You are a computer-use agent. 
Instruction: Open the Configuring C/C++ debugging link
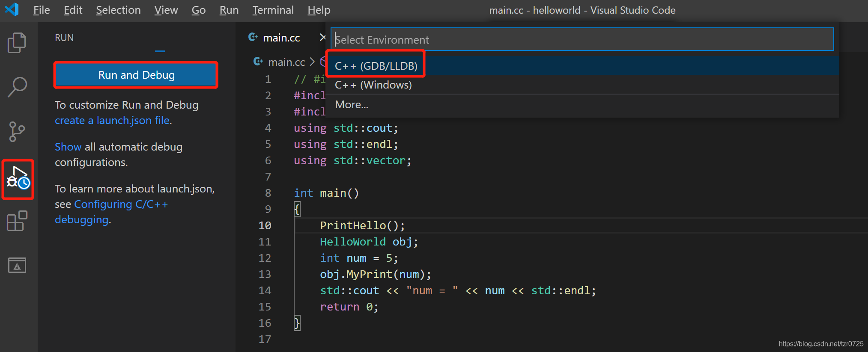pyautogui.click(x=111, y=212)
